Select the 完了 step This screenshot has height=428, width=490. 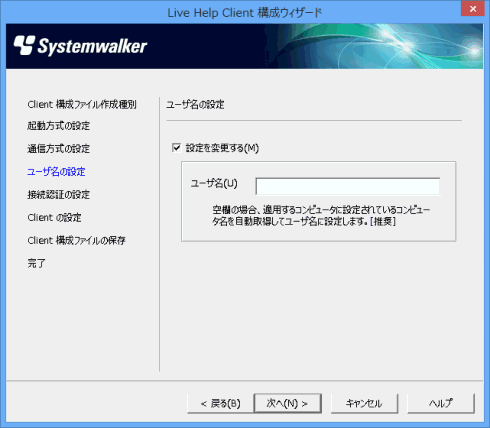36,263
